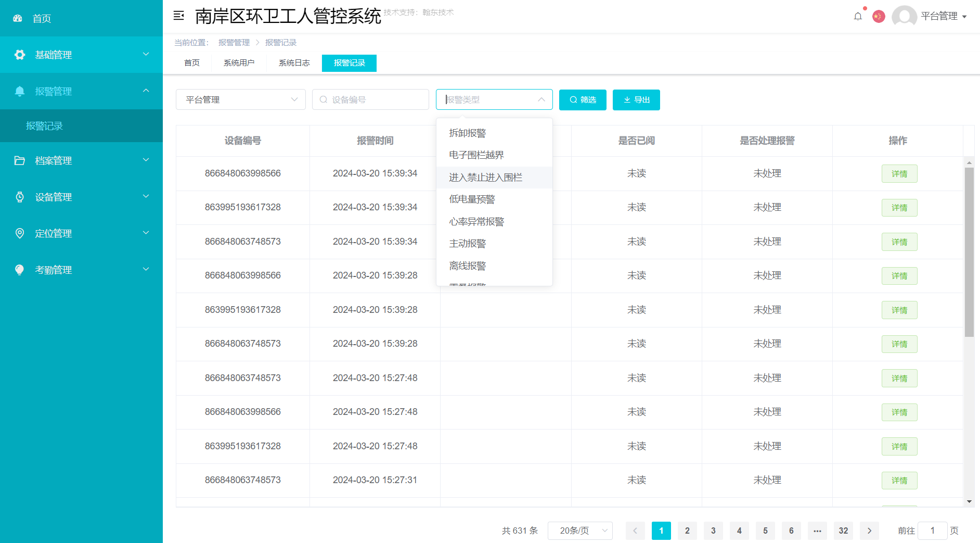Go to last page 32
This screenshot has width=980, height=543.
pyautogui.click(x=843, y=531)
